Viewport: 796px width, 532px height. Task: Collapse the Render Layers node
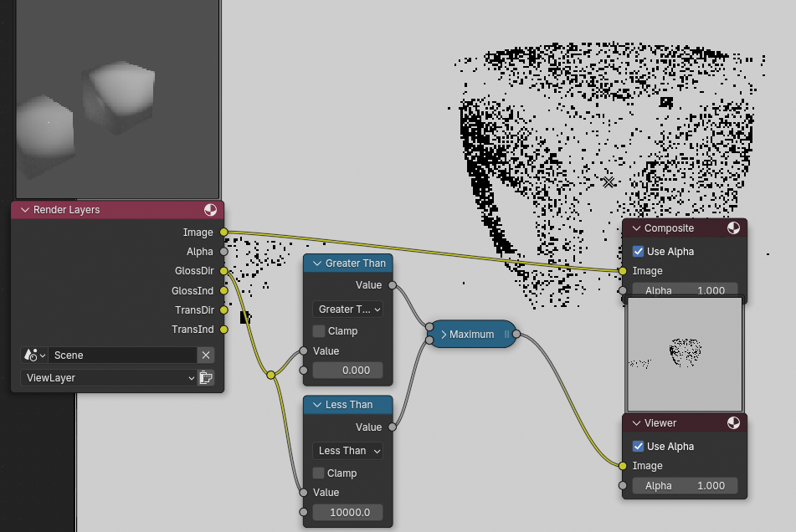coord(25,210)
